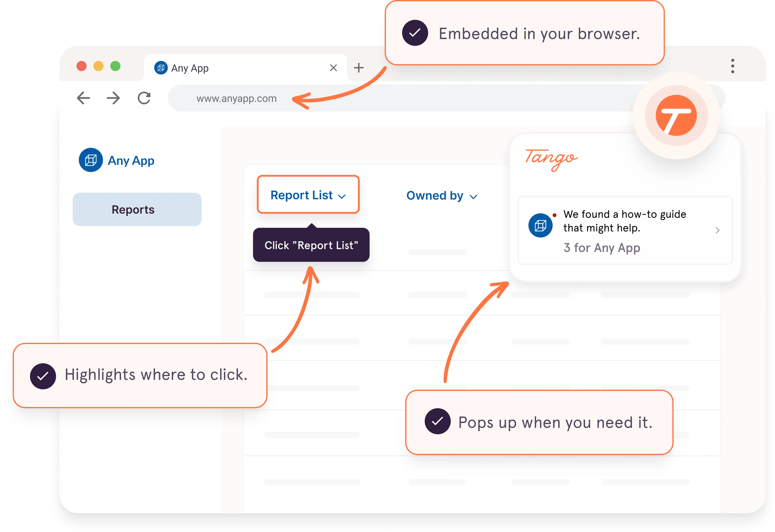This screenshot has height=532, width=775.
Task: Reload the page with refresh icon
Action: coord(144,98)
